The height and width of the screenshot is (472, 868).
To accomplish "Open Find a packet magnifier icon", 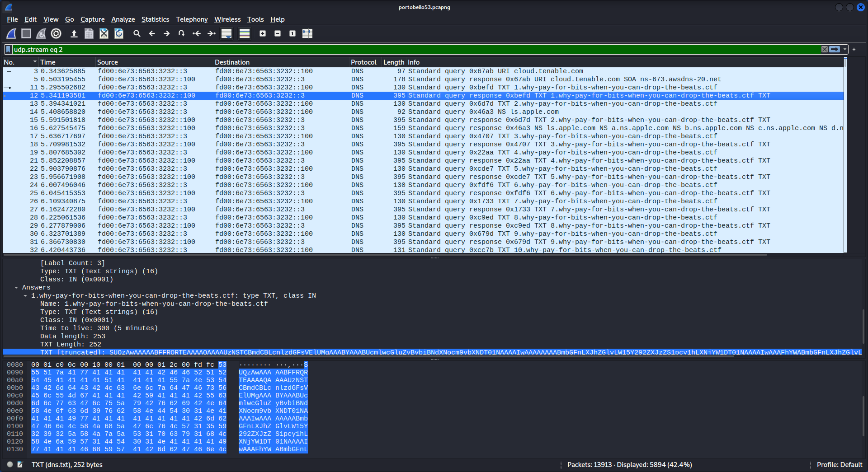I will point(137,33).
